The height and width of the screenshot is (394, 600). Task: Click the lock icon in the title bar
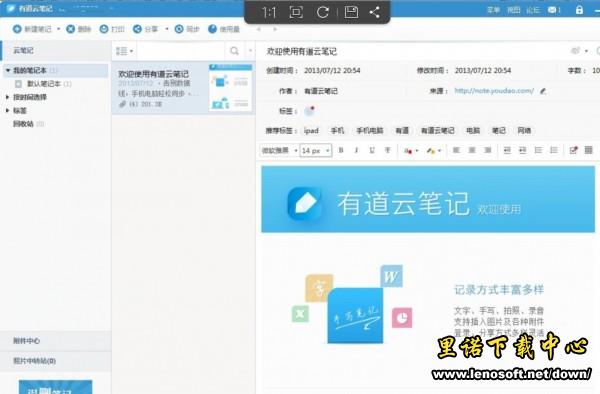click(x=579, y=10)
